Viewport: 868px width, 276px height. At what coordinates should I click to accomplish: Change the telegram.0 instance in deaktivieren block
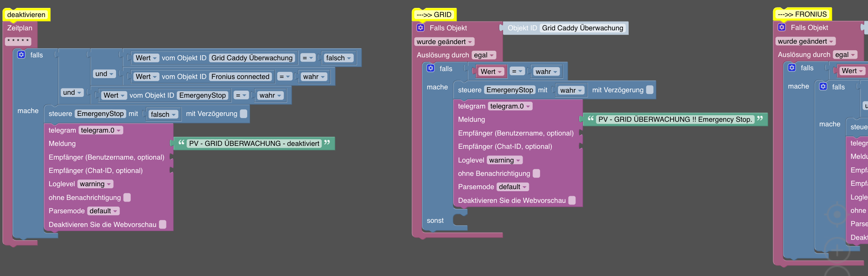click(x=101, y=130)
